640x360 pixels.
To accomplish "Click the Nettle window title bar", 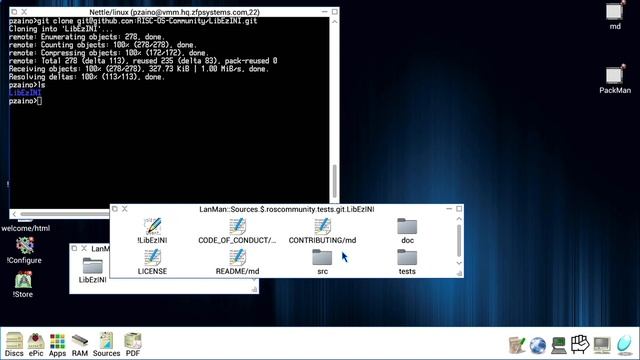I will (x=174, y=12).
